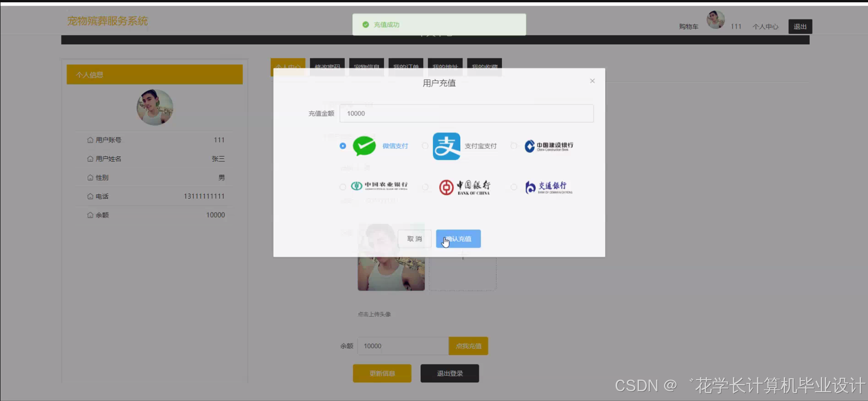Close the 用户充值 dialog with X

592,81
